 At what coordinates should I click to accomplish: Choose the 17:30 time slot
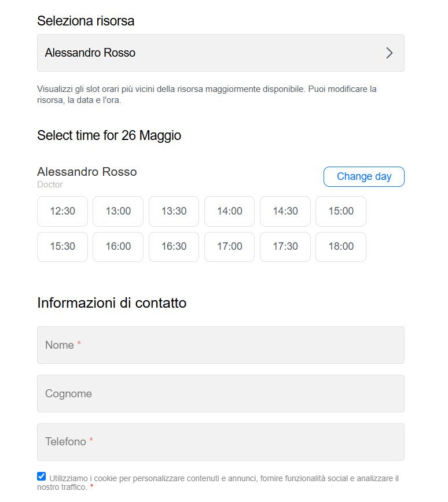tap(285, 246)
